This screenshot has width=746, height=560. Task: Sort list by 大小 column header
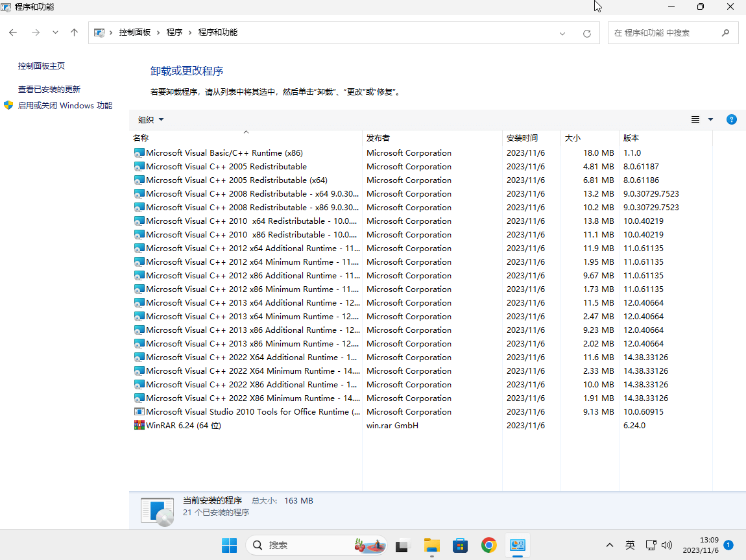coord(590,138)
